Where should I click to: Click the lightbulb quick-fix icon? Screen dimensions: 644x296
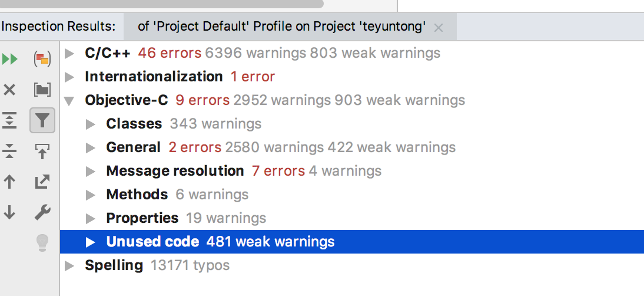coord(42,242)
